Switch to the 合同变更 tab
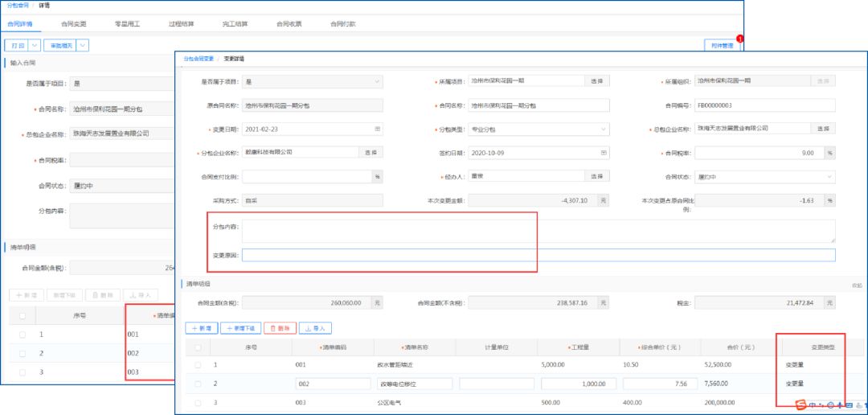The image size is (868, 415). (x=73, y=24)
